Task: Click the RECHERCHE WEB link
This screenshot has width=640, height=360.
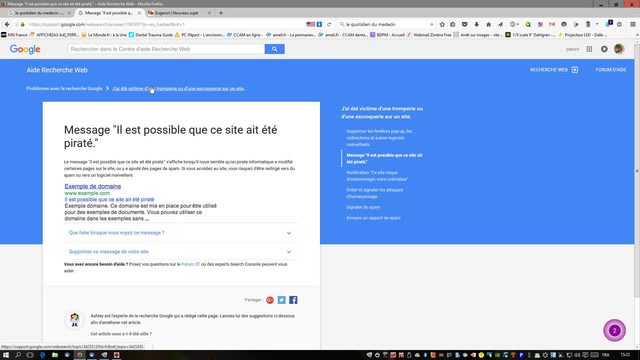Action: point(554,70)
